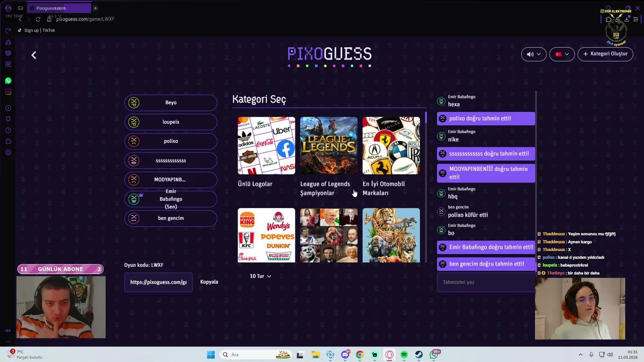Open the Player icon in the sidebar

(8, 108)
